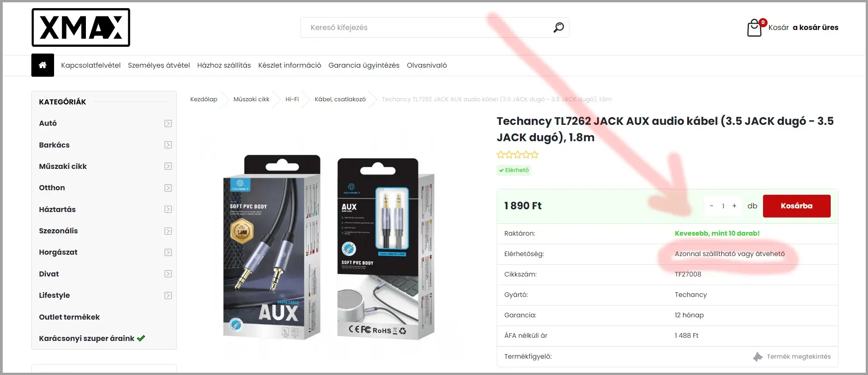Expand the Horgászat category arrow

[x=168, y=252]
